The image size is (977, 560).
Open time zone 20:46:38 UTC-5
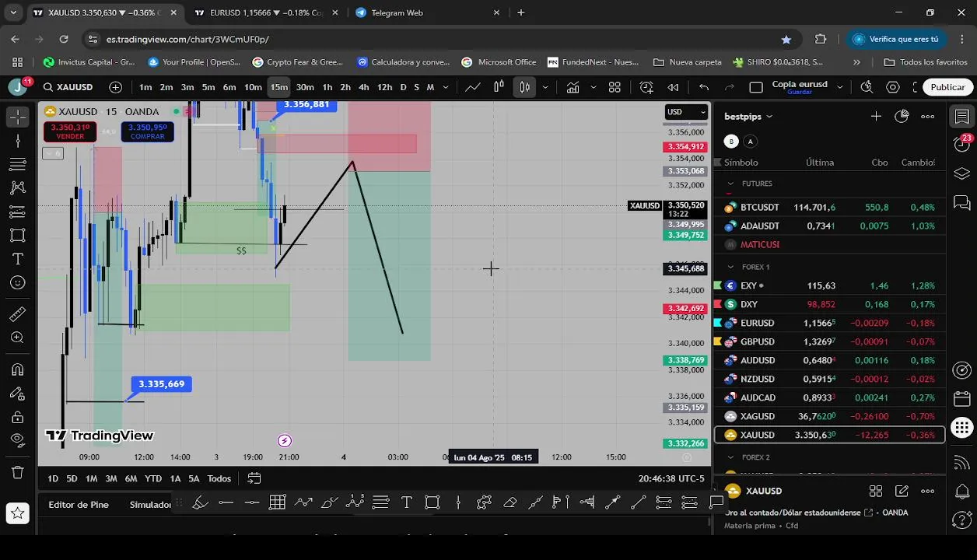click(x=671, y=479)
